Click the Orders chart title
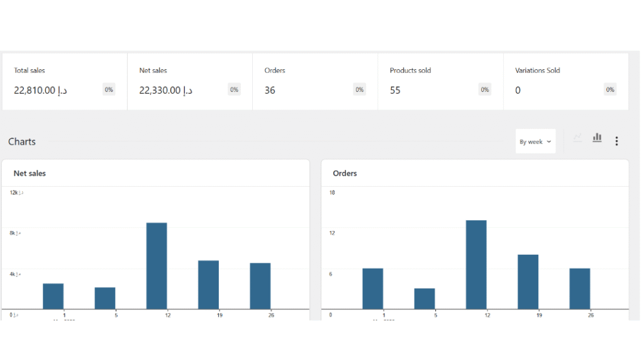 (x=345, y=173)
